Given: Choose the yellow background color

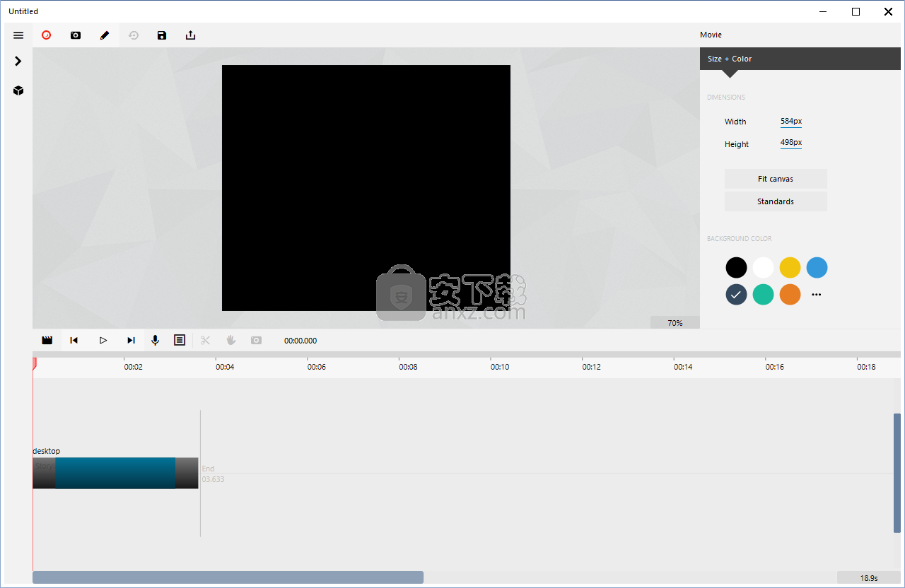Looking at the screenshot, I should (x=790, y=267).
